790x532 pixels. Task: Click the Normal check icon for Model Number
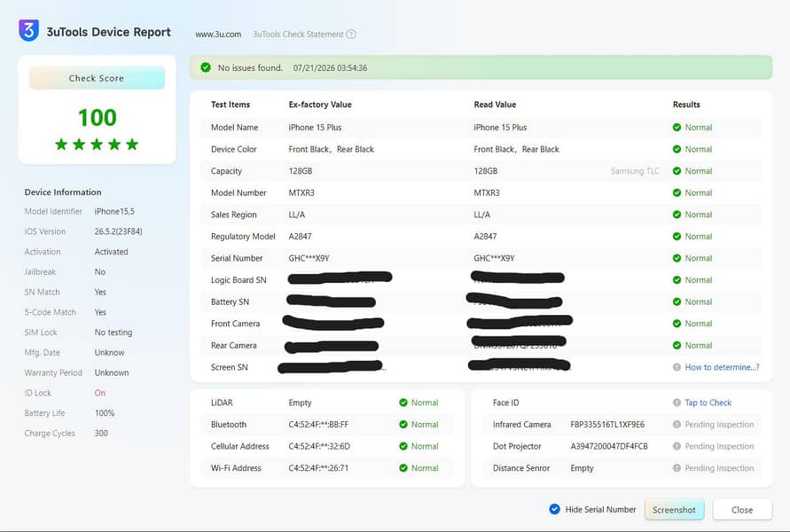(677, 193)
